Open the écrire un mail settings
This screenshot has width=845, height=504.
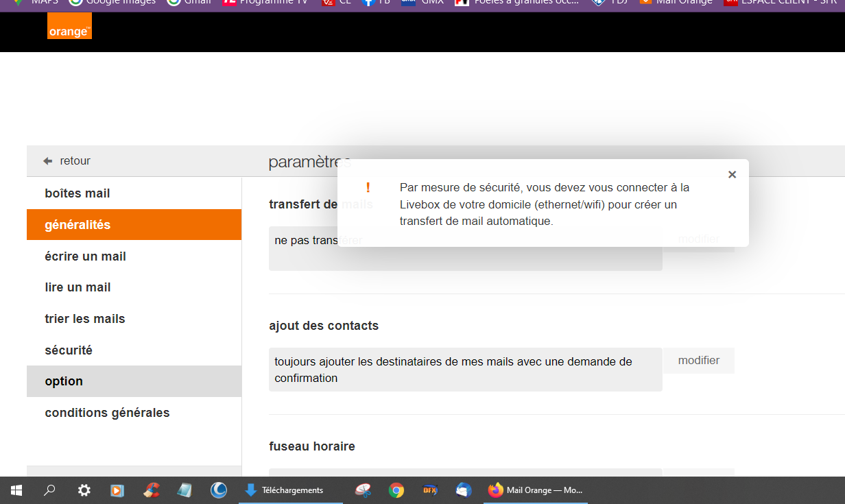click(x=85, y=256)
